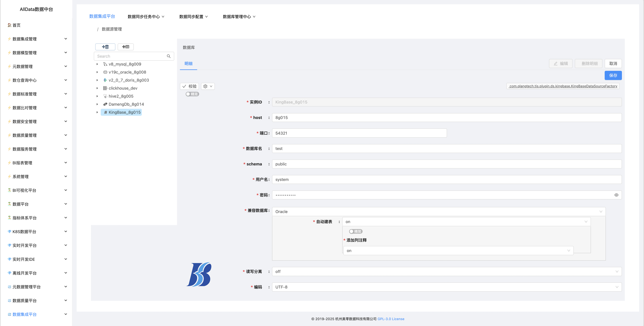Click the v2_0_7_doris_8g003 Doris icon
The image size is (644, 326).
coord(105,80)
